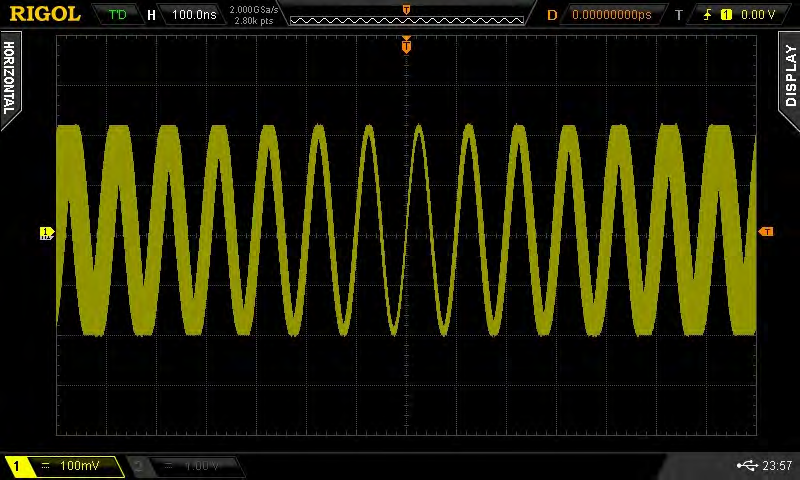Screen dimensions: 800x480
Task: Click the USB connection icon
Action: [x=747, y=465]
